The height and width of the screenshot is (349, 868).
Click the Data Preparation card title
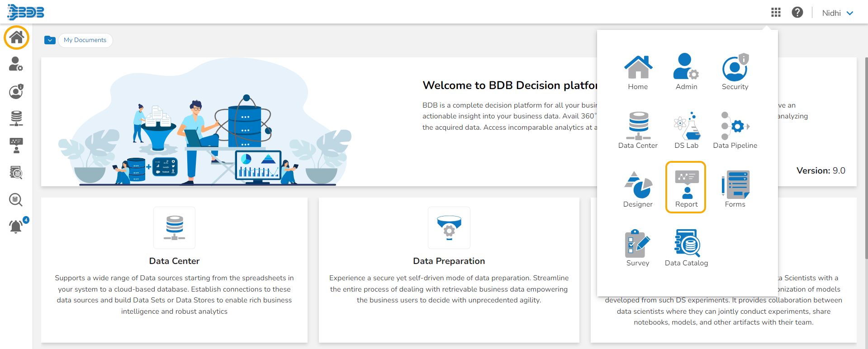click(x=449, y=261)
